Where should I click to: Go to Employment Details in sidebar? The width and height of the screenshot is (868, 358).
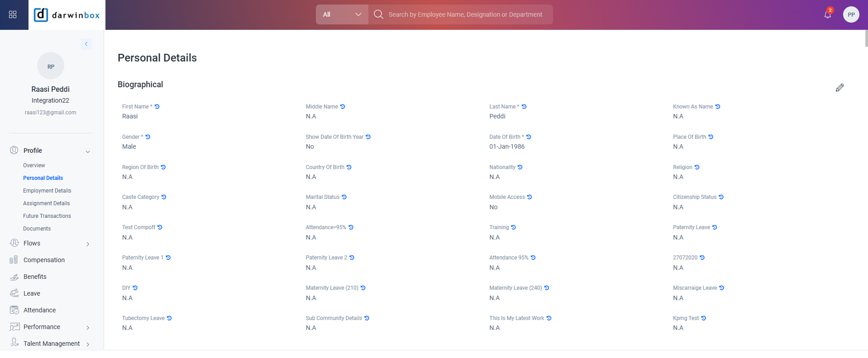47,191
